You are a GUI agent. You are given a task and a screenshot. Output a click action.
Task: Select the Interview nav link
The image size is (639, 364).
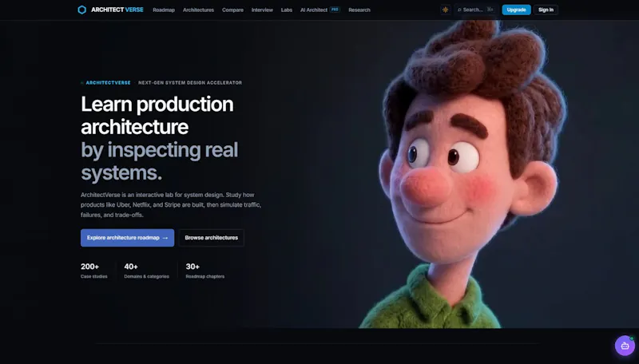262,10
